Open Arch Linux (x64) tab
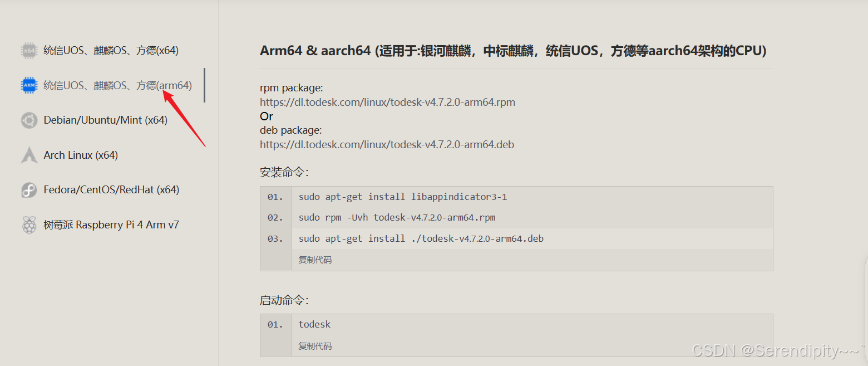This screenshot has height=366, width=868. pyautogui.click(x=81, y=155)
